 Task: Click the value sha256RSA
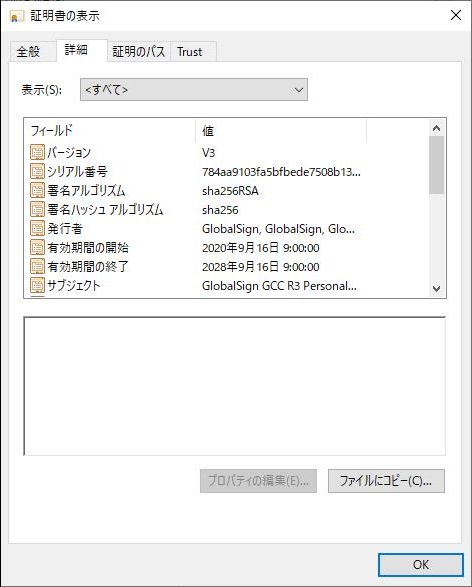point(230,191)
